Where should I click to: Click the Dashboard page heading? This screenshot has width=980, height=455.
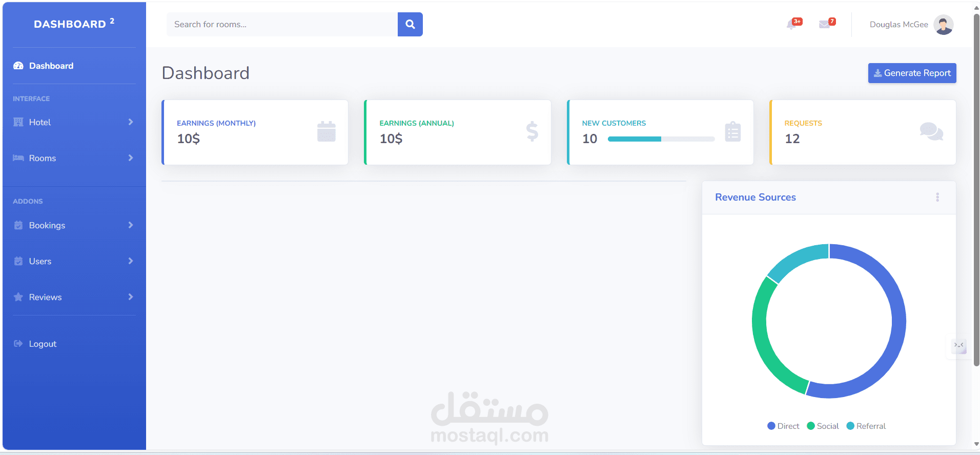[x=206, y=73]
